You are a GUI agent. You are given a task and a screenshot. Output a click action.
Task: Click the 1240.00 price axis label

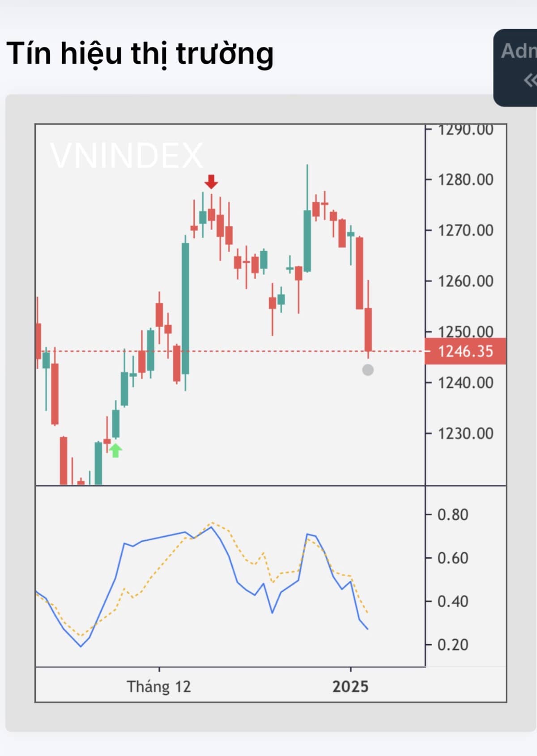pos(465,383)
